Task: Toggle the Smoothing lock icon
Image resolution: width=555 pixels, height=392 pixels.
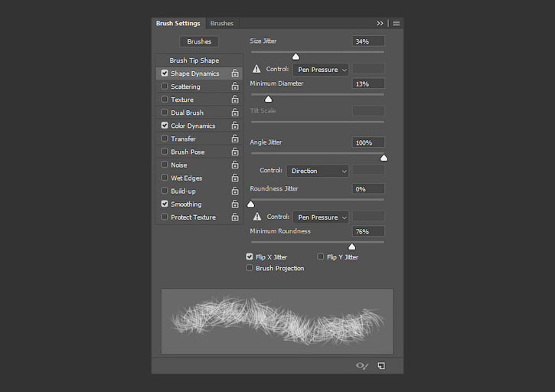Action: pos(235,204)
